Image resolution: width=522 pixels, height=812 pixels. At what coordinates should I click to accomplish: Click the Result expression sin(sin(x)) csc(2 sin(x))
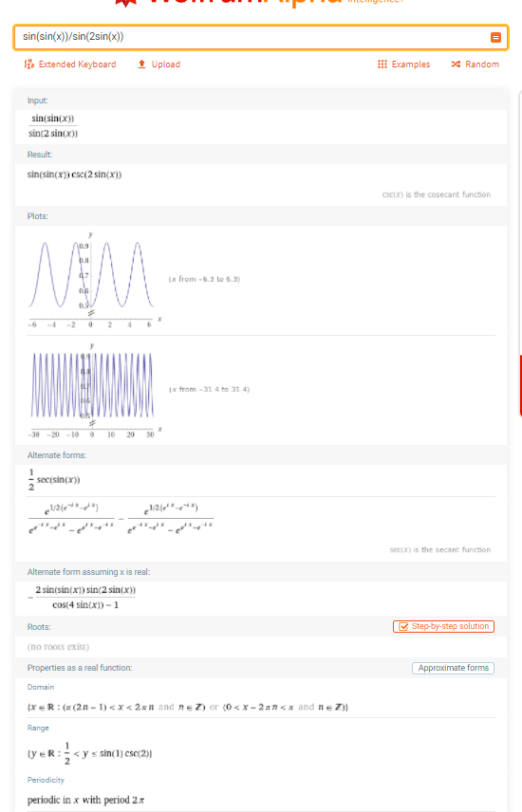(74, 175)
